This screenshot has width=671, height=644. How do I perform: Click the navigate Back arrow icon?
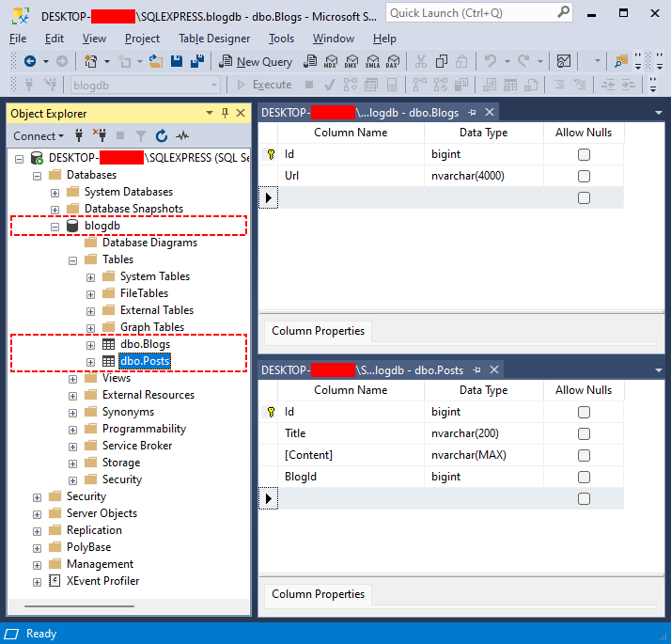pyautogui.click(x=29, y=62)
